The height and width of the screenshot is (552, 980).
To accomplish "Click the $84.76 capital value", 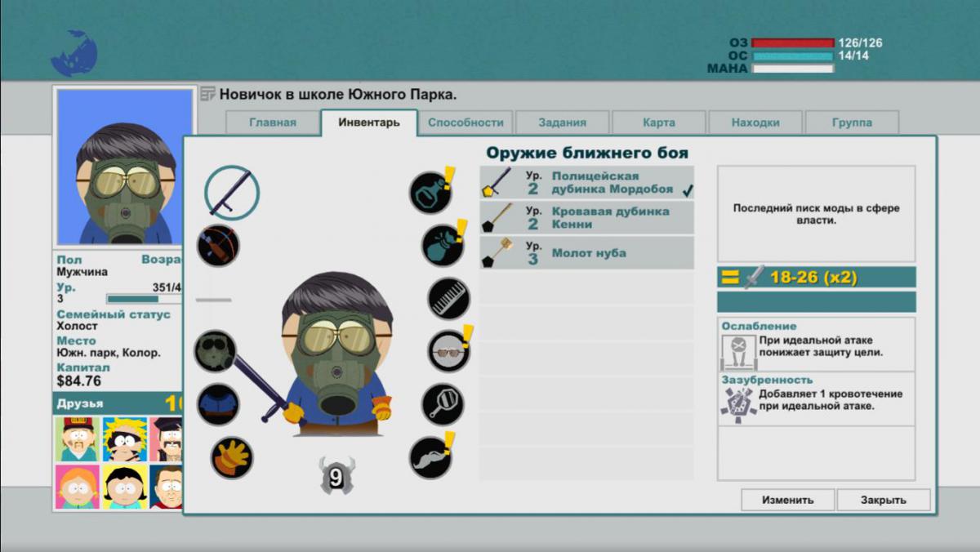I will (x=79, y=381).
